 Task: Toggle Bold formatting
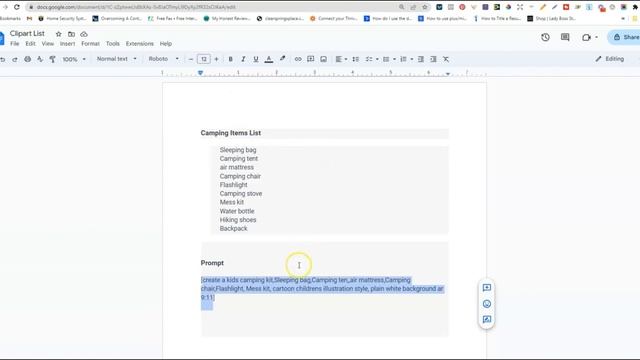[x=230, y=59]
